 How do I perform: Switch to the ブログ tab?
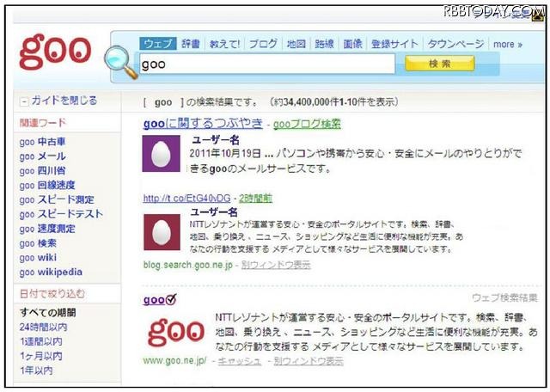point(263,44)
